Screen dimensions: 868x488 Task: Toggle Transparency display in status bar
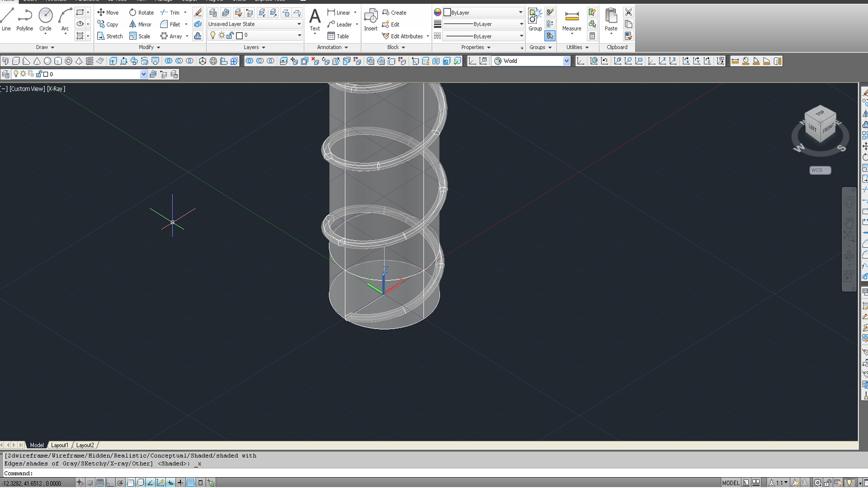point(190,483)
